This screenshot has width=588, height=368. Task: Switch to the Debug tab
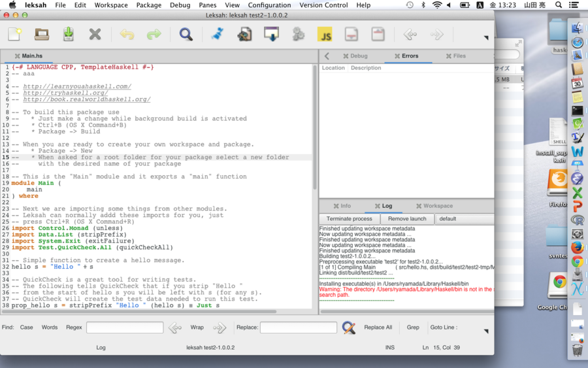coord(359,56)
